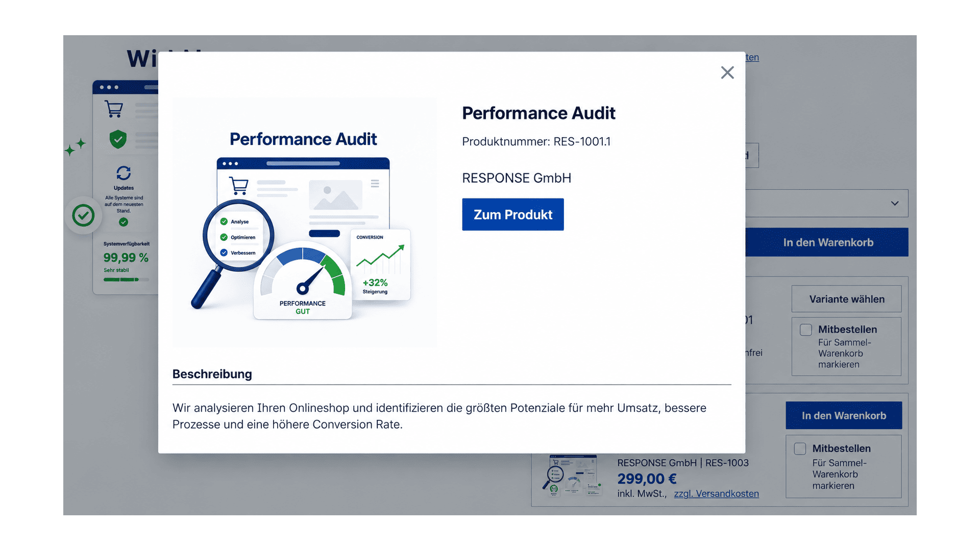
Task: Click the 99,99 % availability value
Action: click(x=126, y=258)
